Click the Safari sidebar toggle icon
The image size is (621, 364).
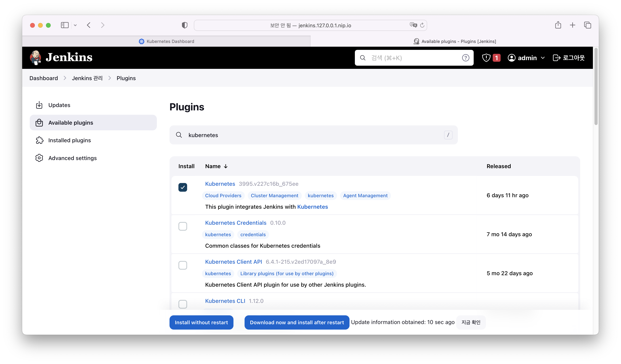pyautogui.click(x=65, y=25)
